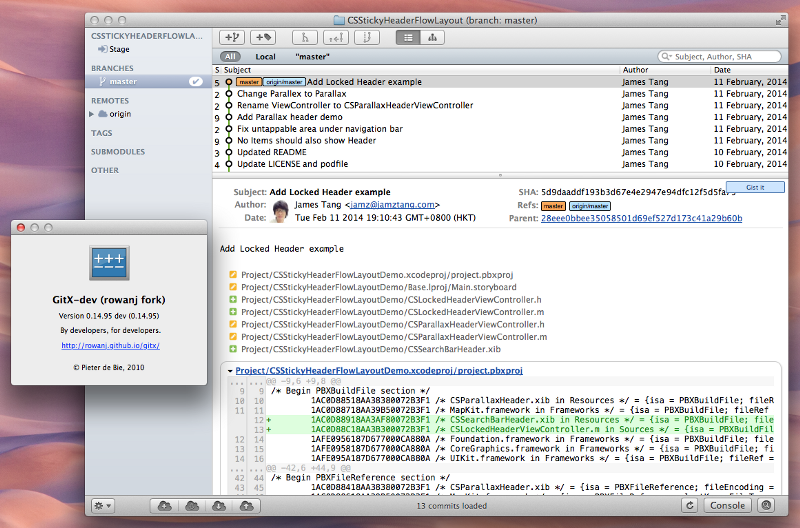Click the refresh icon in bottom bar
The image size is (800, 528).
690,506
